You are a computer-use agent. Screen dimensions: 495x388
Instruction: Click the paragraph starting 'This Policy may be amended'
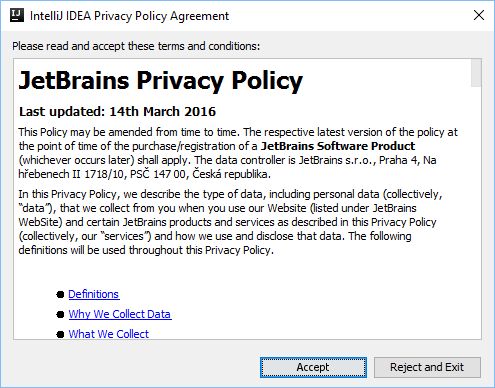click(238, 153)
